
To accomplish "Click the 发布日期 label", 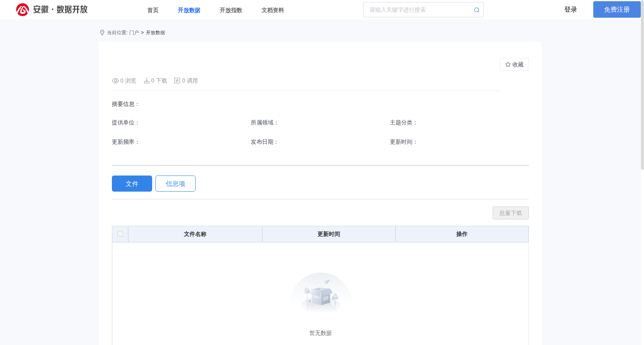I will 264,142.
